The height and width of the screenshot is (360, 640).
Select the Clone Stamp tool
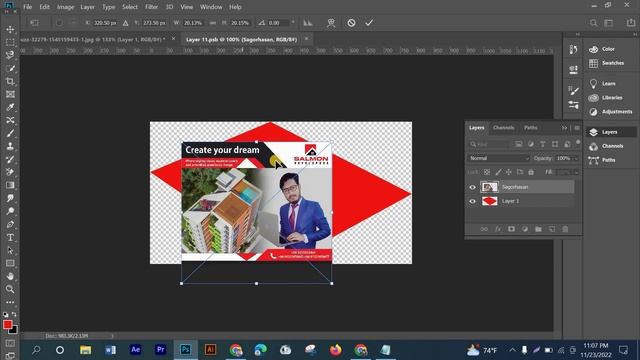pyautogui.click(x=10, y=146)
